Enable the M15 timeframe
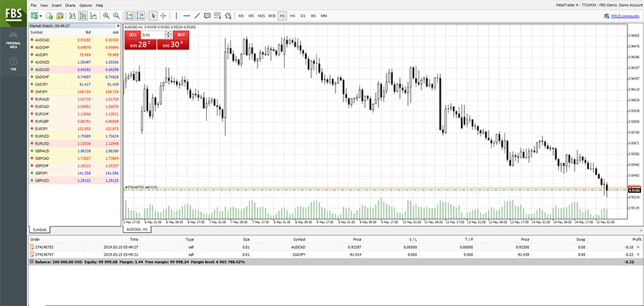644x306 pixels. (261, 15)
